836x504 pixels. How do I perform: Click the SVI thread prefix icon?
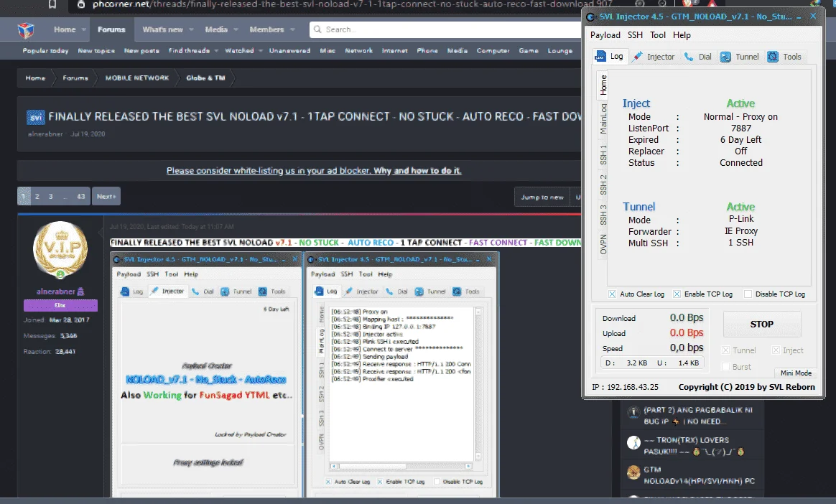coord(36,117)
